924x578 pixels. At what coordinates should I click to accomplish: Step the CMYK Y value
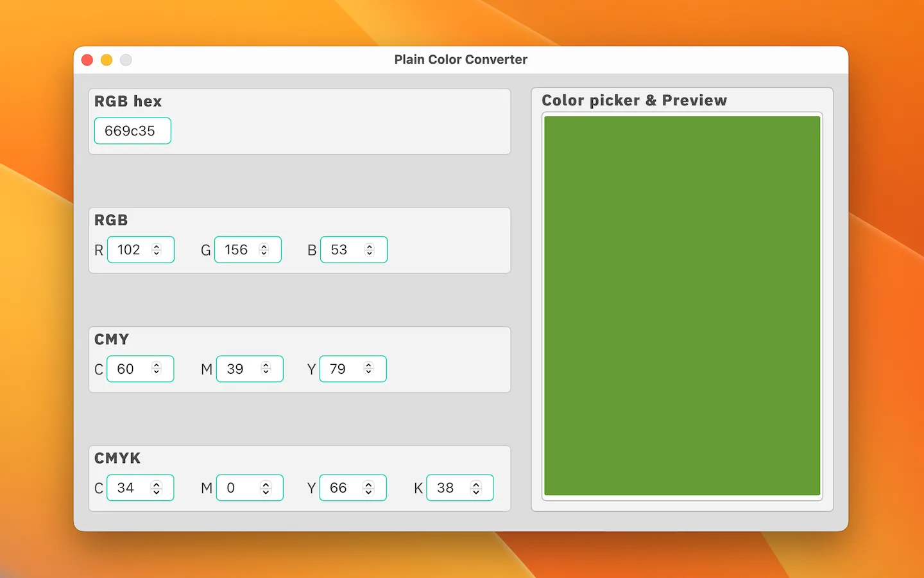pos(368,487)
